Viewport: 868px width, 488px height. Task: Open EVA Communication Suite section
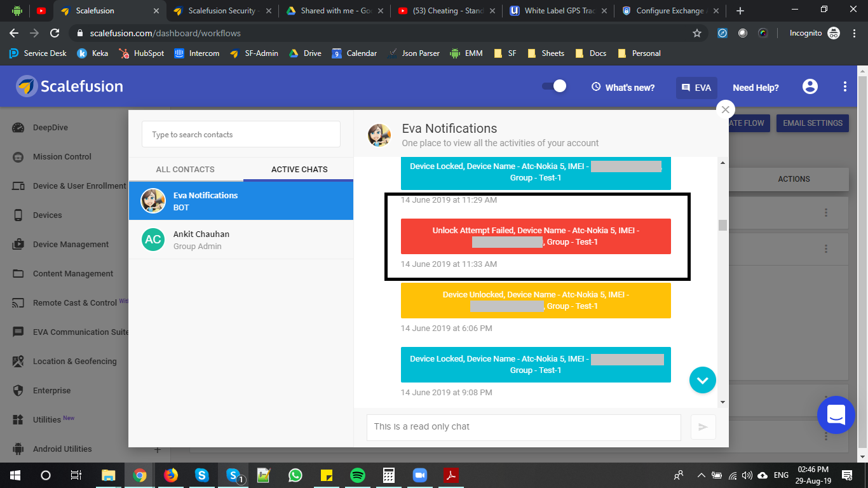pos(70,332)
